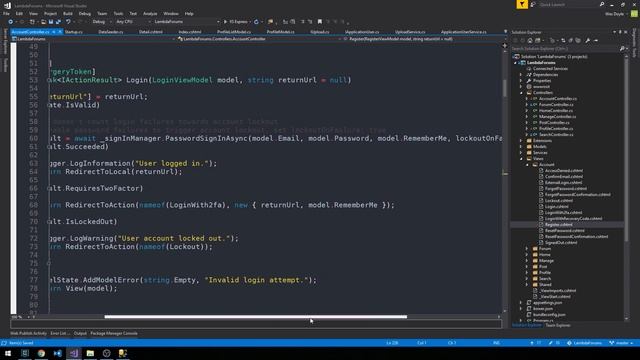Select appsettings.json in Solution Explorer

point(547,302)
